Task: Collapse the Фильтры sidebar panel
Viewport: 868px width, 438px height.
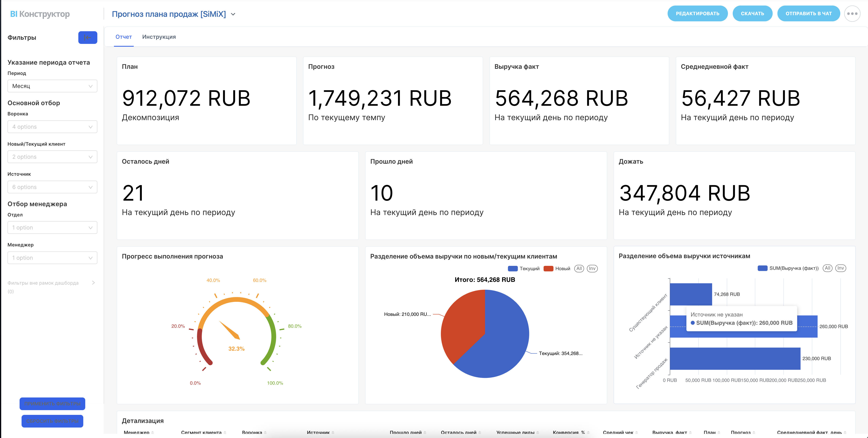Action: [88, 37]
